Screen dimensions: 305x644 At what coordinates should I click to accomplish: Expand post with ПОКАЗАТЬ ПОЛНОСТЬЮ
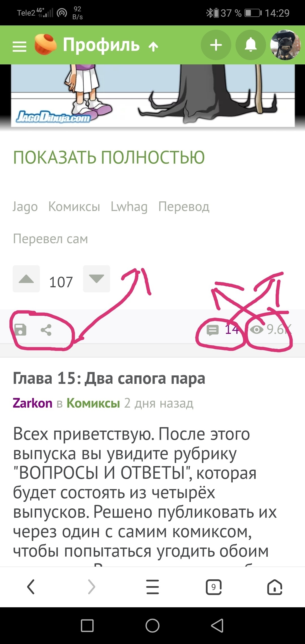click(x=109, y=157)
